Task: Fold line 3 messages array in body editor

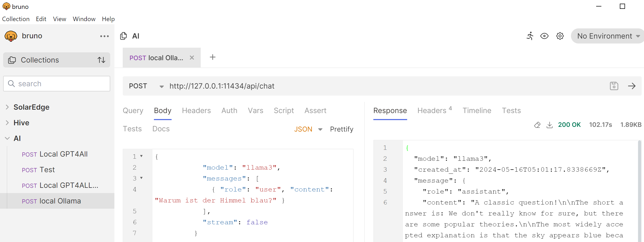Action: click(141, 178)
